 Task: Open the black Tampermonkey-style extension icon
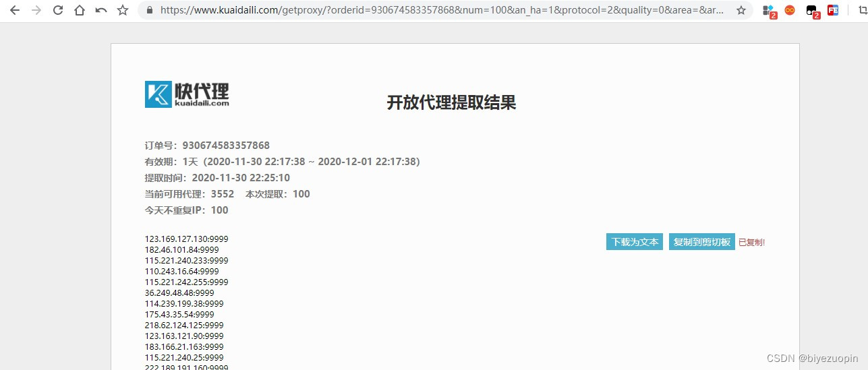pyautogui.click(x=812, y=11)
